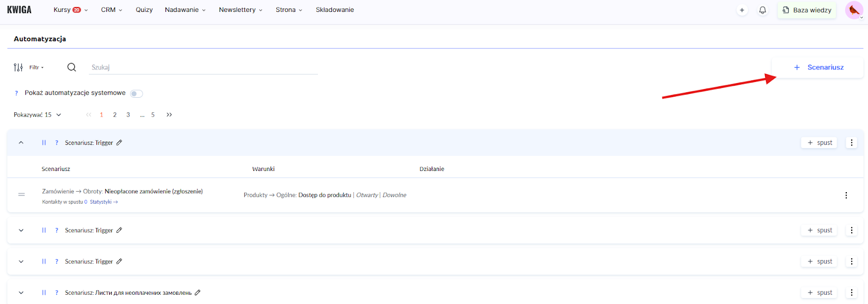Click the notifications bell icon
The image size is (868, 304).
(762, 10)
